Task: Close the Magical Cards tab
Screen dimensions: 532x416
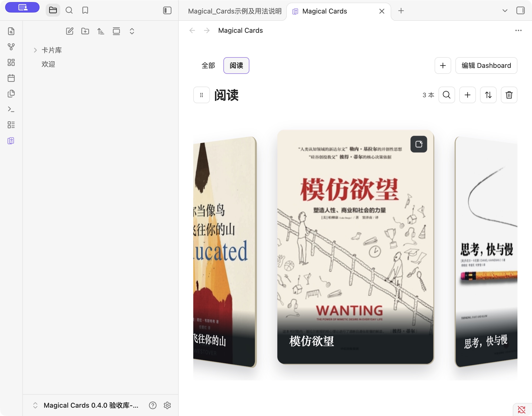Action: (x=382, y=11)
